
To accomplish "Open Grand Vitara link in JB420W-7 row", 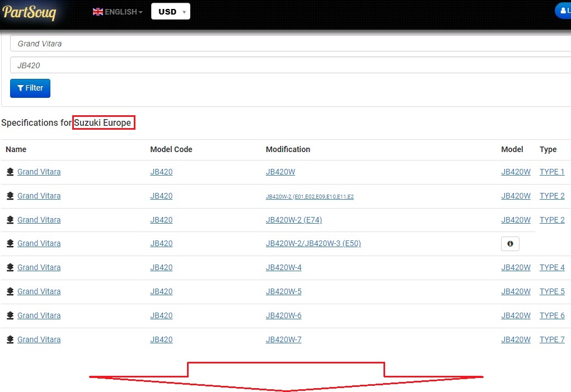I will [x=39, y=339].
